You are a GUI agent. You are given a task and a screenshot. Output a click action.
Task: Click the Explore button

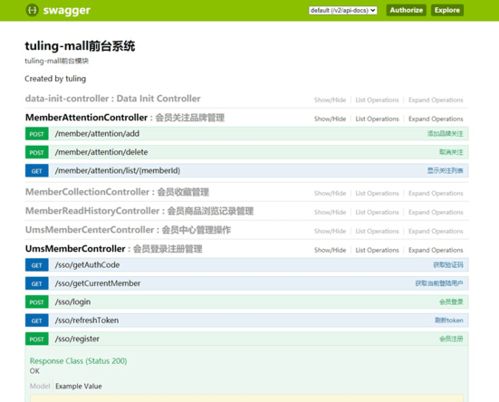tap(447, 10)
